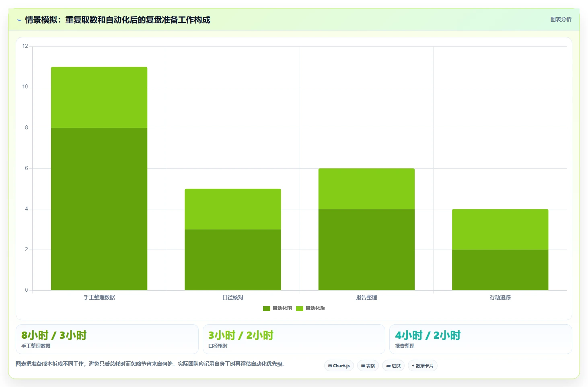Click the y-axis tick value 10
The height and width of the screenshot is (387, 588).
click(25, 87)
